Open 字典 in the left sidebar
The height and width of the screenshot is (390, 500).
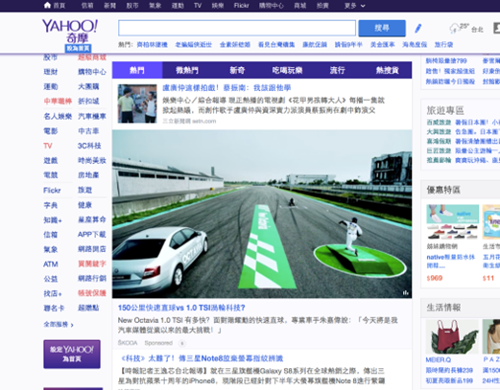[51, 205]
